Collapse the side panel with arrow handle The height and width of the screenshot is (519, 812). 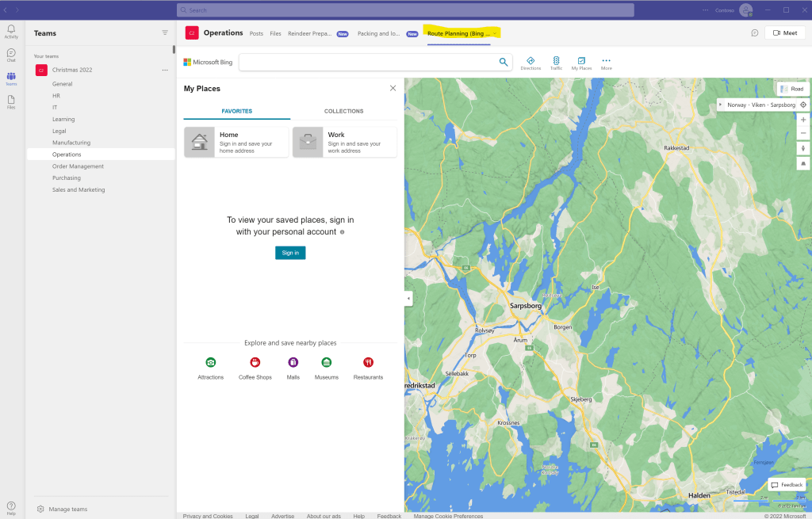point(408,298)
